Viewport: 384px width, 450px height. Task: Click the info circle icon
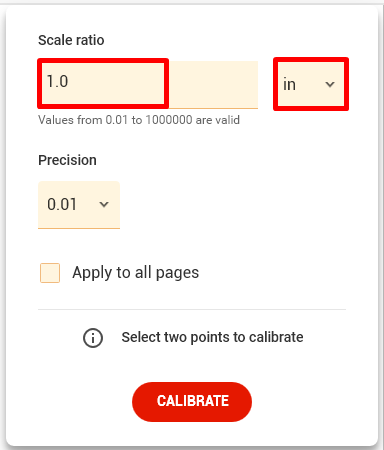[x=93, y=338]
